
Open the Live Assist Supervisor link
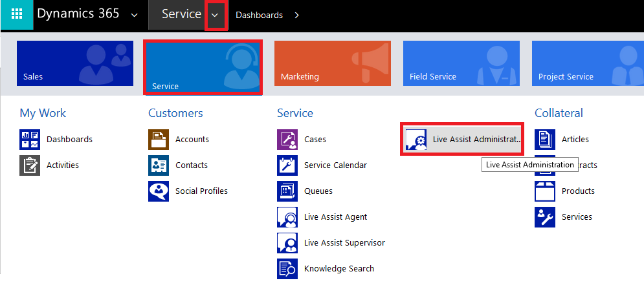344,243
